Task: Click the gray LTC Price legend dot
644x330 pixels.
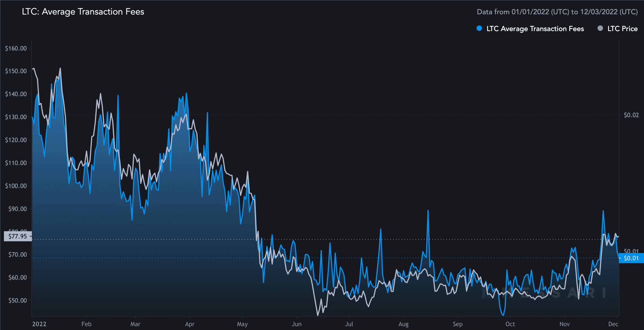Action: [x=600, y=28]
